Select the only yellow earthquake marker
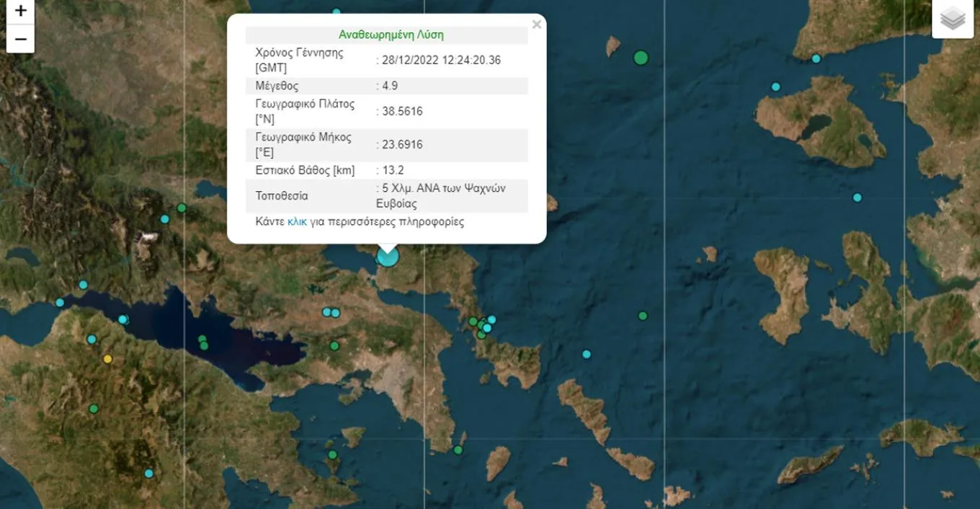The image size is (980, 509). (x=108, y=358)
